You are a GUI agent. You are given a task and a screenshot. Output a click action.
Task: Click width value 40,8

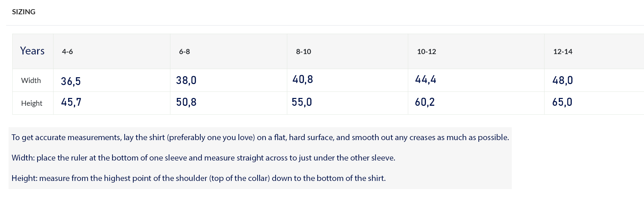point(303,79)
